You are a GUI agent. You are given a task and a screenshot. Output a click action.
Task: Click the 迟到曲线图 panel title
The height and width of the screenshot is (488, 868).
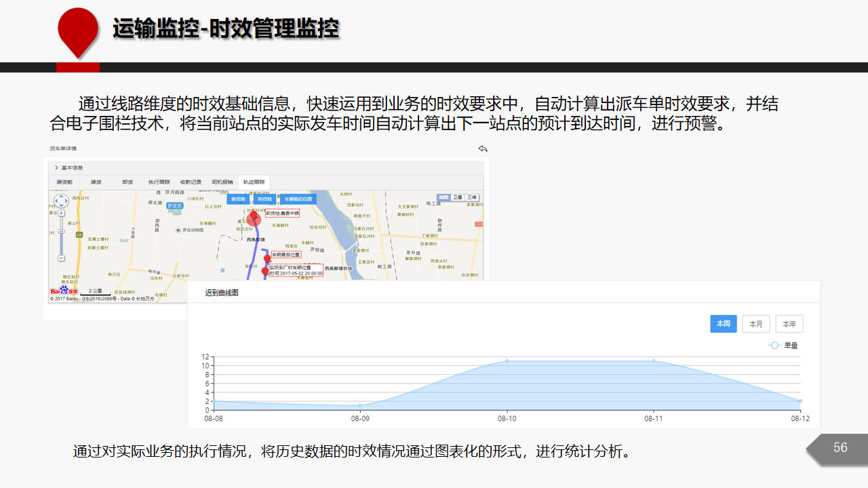pyautogui.click(x=222, y=293)
